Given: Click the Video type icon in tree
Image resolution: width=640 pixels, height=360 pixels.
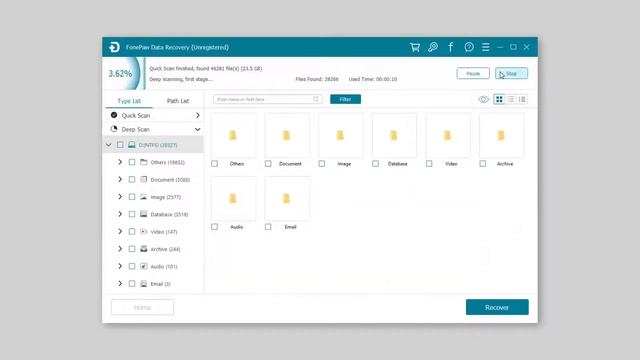Looking at the screenshot, I should 144,231.
